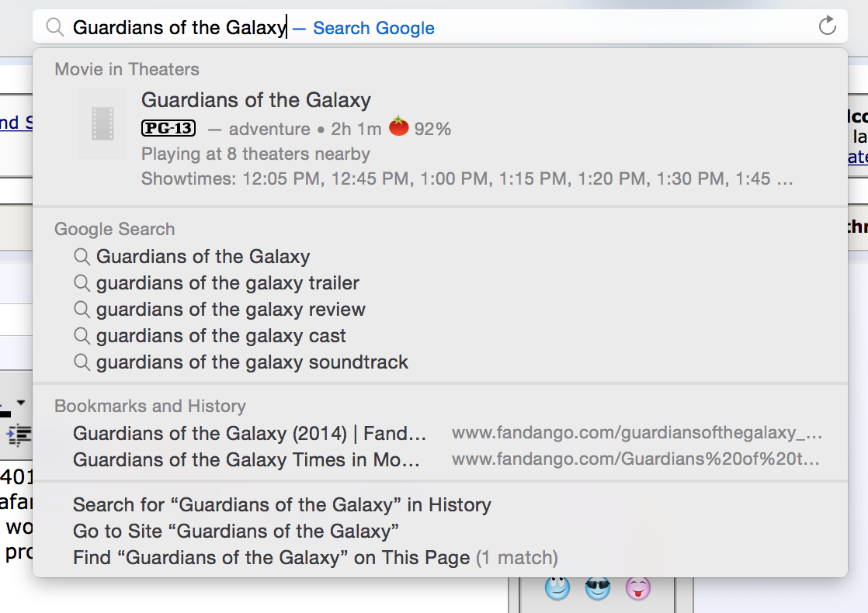Image resolution: width=868 pixels, height=613 pixels.
Task: Click the smiling blue emoticon icon
Action: tap(557, 587)
